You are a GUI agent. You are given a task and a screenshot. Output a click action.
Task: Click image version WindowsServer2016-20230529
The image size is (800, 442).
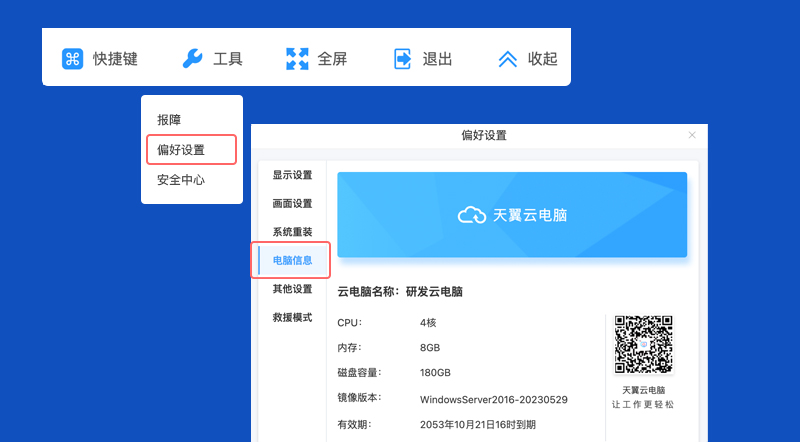(493, 400)
